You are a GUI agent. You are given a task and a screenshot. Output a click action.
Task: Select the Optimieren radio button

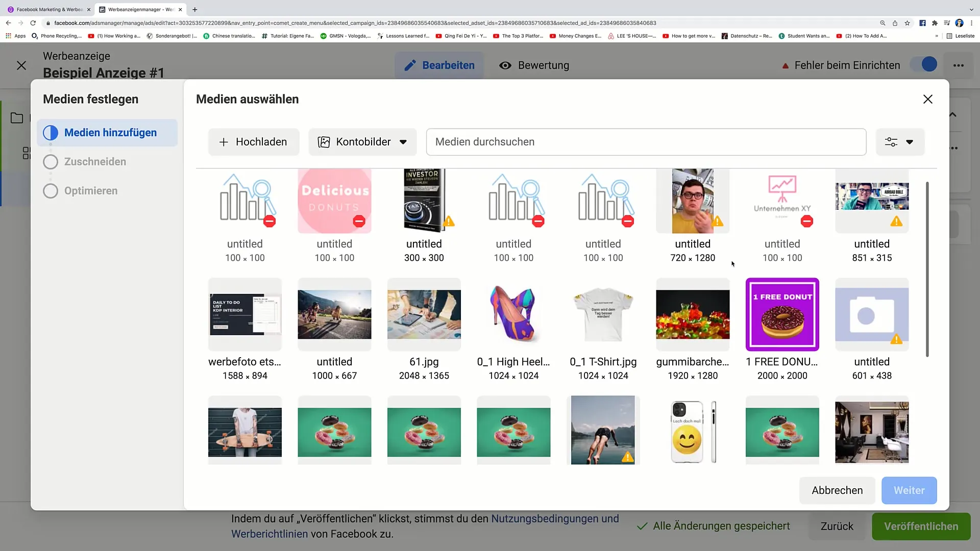[51, 190]
